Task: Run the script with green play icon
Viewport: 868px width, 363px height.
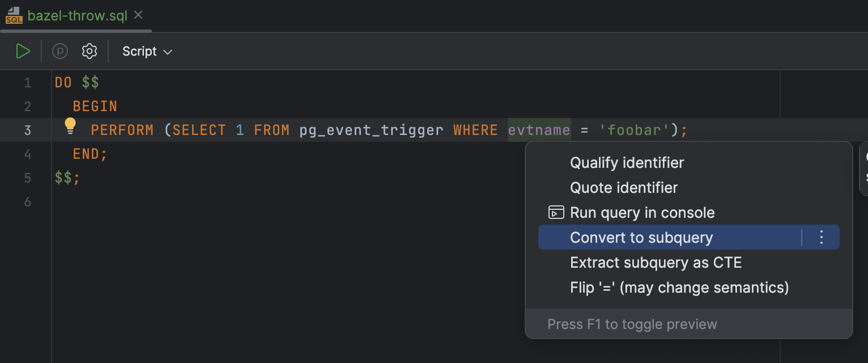Action: (23, 52)
